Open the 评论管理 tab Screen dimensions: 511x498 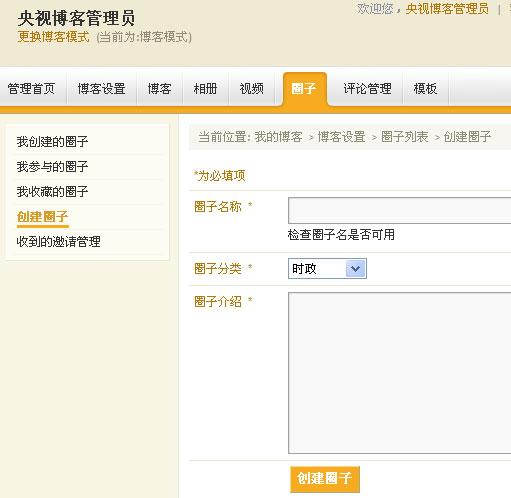[367, 89]
